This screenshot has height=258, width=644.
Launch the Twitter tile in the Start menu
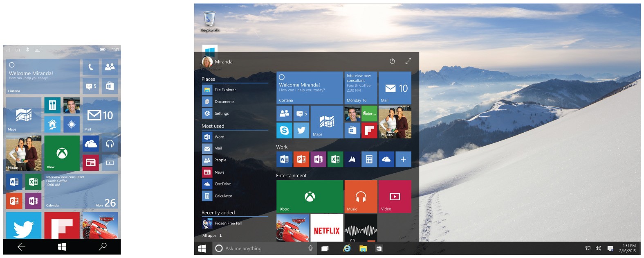[x=301, y=131]
